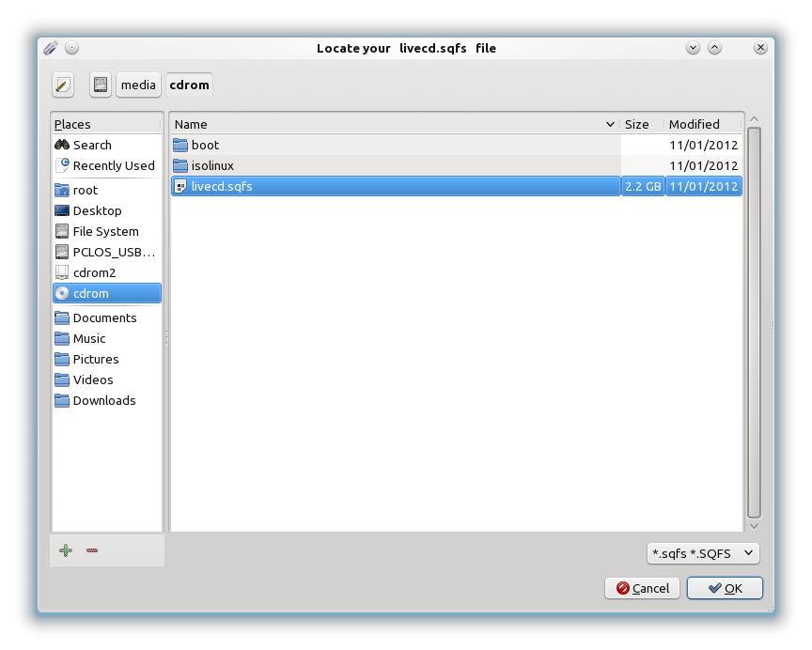Click the File System drive icon

[62, 231]
